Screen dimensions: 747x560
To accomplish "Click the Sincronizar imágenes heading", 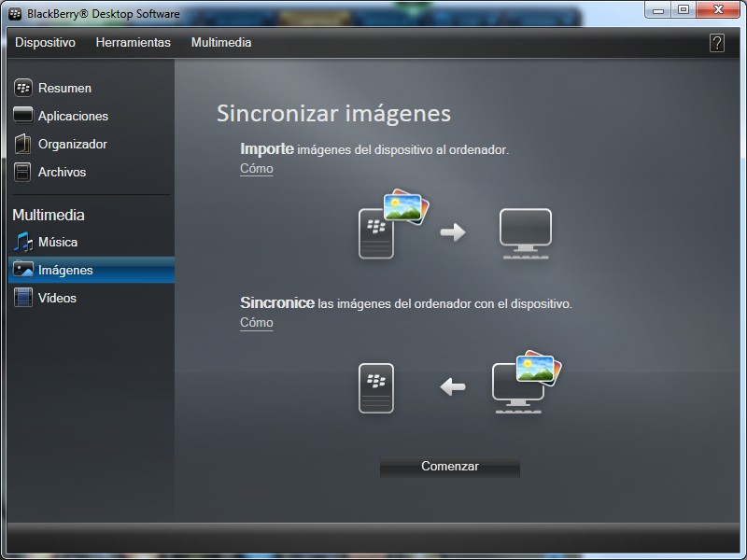I will [333, 114].
